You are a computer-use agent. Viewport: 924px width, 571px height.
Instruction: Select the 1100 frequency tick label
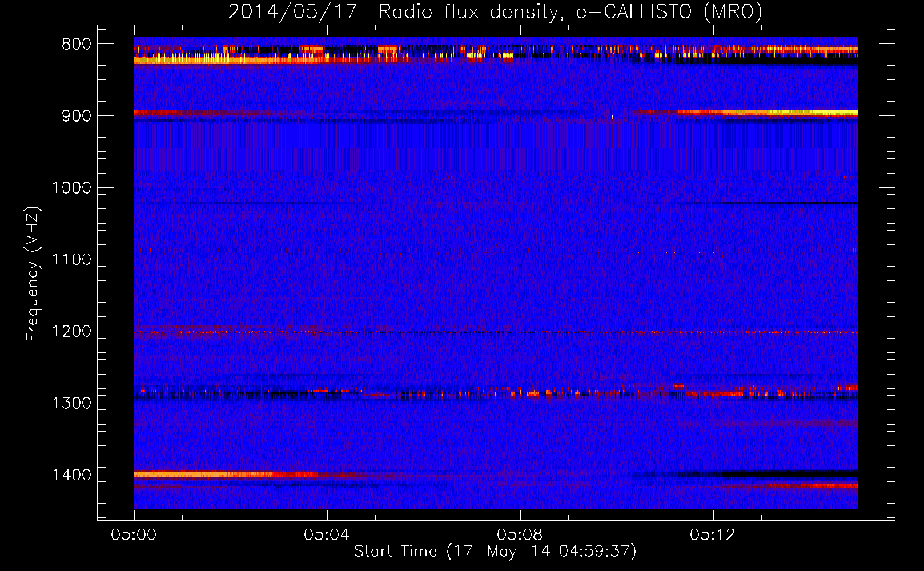pyautogui.click(x=72, y=260)
